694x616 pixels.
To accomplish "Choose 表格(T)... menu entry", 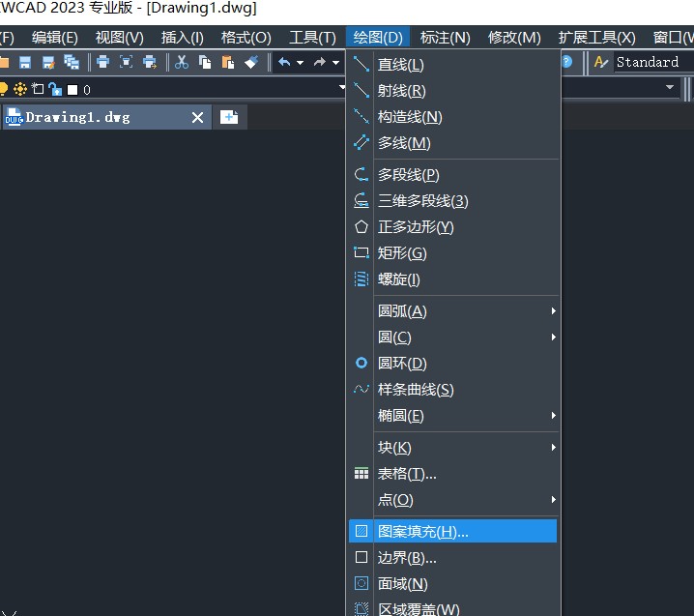I will pyautogui.click(x=452, y=474).
